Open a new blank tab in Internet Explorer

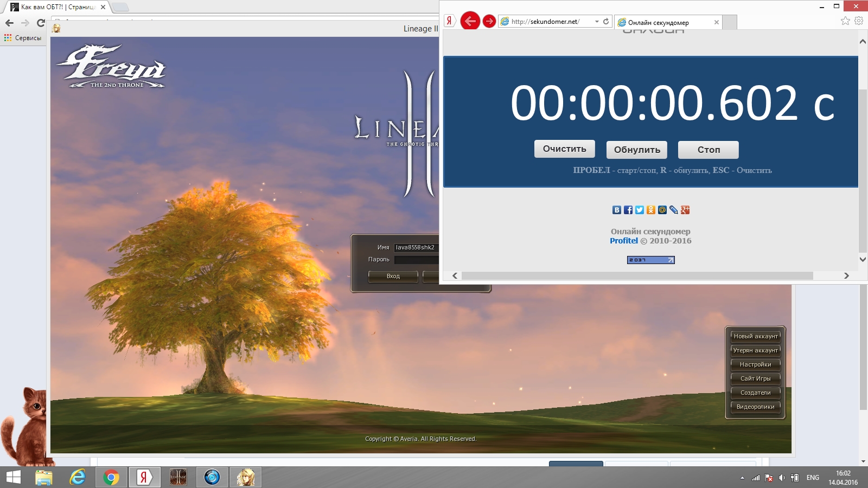coord(730,22)
